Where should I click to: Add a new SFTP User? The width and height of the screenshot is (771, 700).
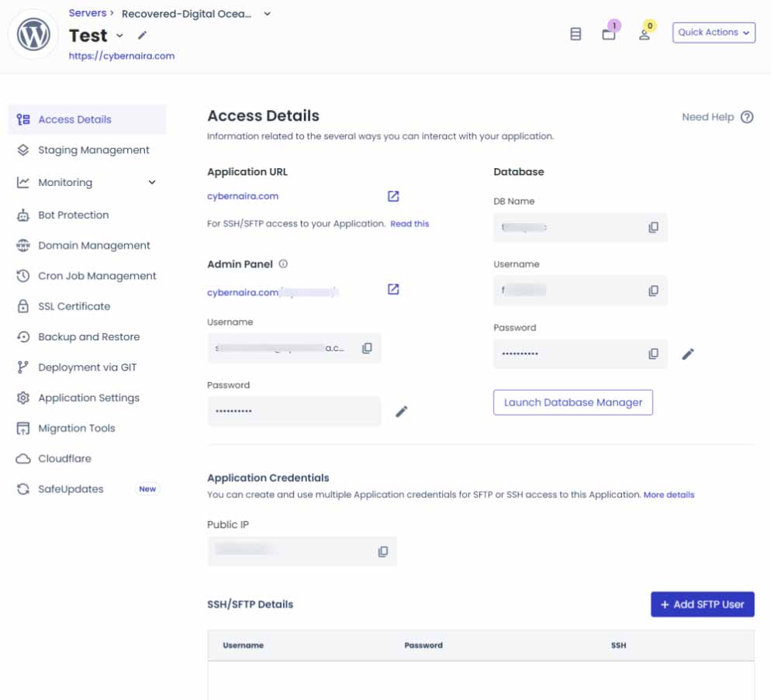[x=702, y=604]
